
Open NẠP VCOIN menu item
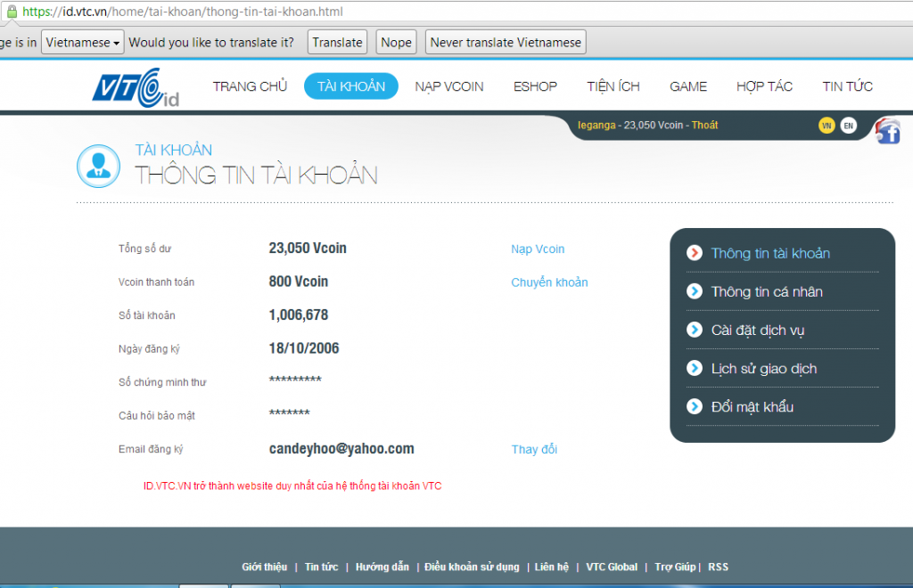click(x=449, y=86)
